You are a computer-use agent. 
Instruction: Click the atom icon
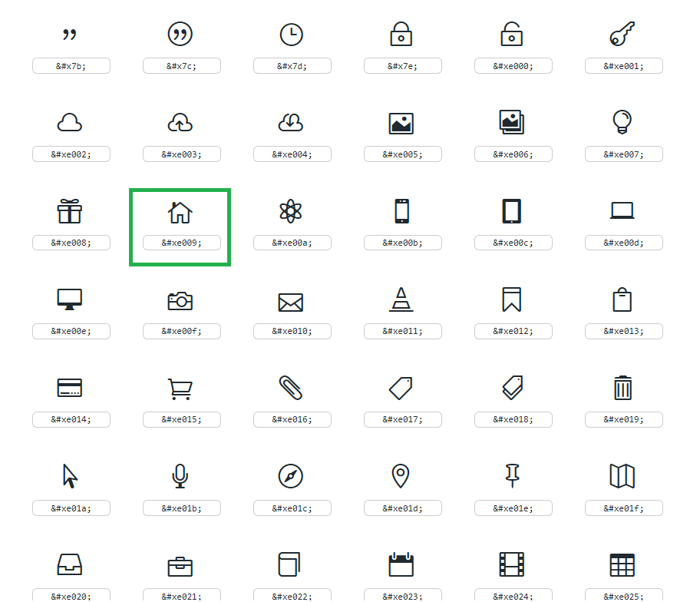(291, 211)
